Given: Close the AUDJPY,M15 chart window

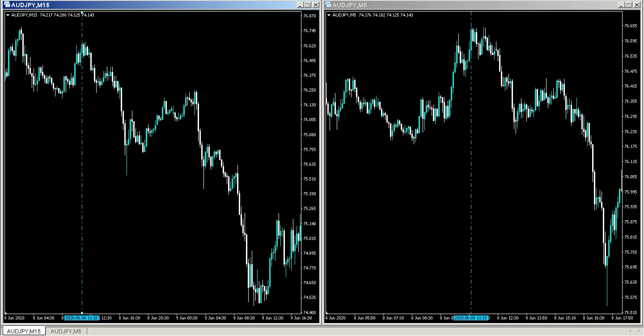Looking at the screenshot, I should [x=315, y=5].
